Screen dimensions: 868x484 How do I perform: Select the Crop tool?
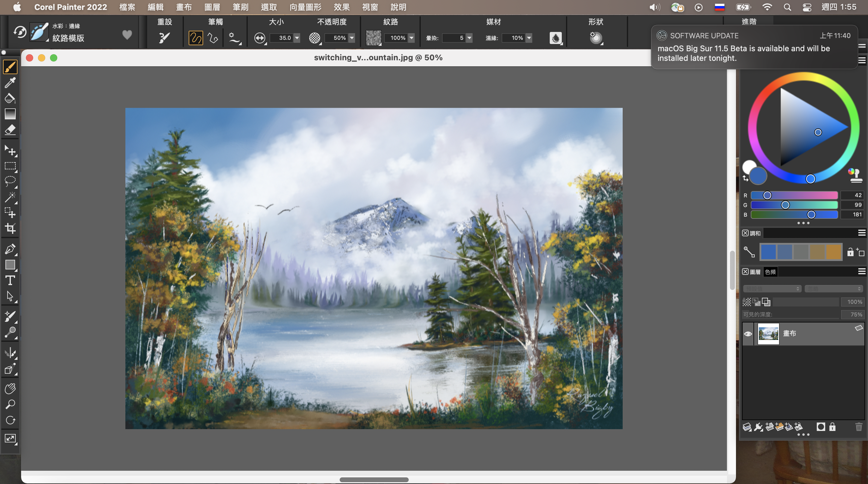click(10, 228)
